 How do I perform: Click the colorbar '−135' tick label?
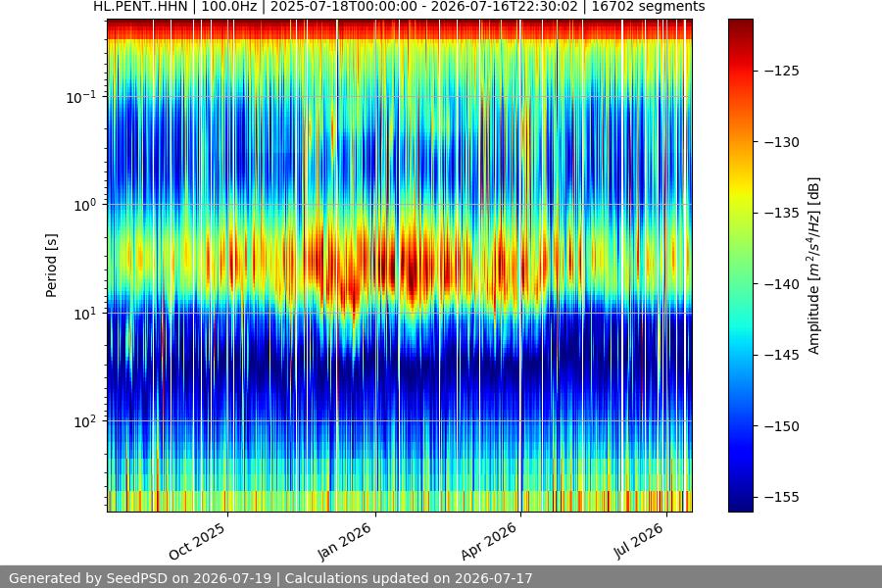point(782,214)
